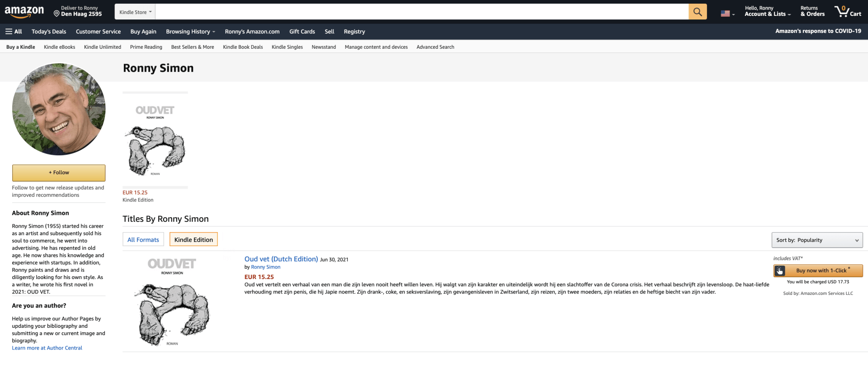Open Advanced Search
868x368 pixels.
435,47
